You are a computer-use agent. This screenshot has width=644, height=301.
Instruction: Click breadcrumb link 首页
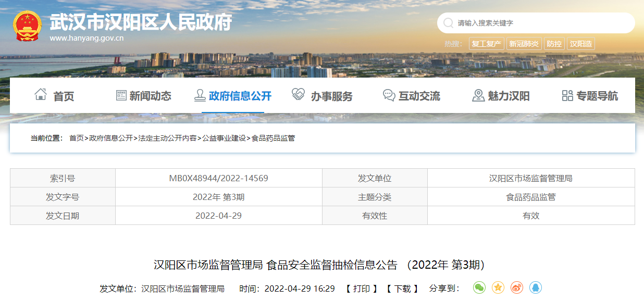click(x=76, y=138)
